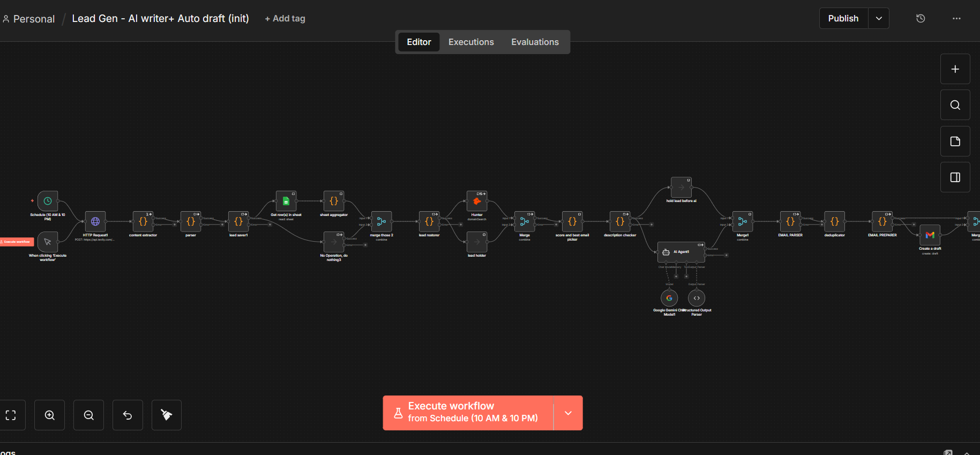980x455 pixels.
Task: Open the AI Agent1 node
Action: pyautogui.click(x=681, y=252)
